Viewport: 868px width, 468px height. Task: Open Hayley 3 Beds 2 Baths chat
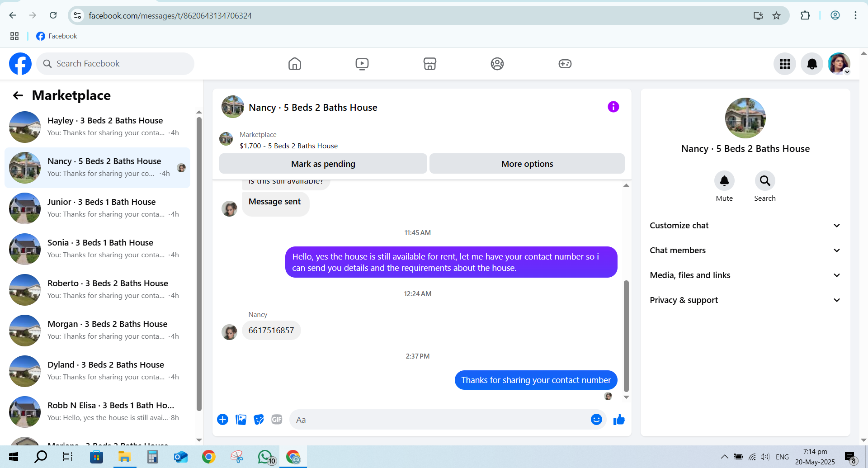pos(97,127)
